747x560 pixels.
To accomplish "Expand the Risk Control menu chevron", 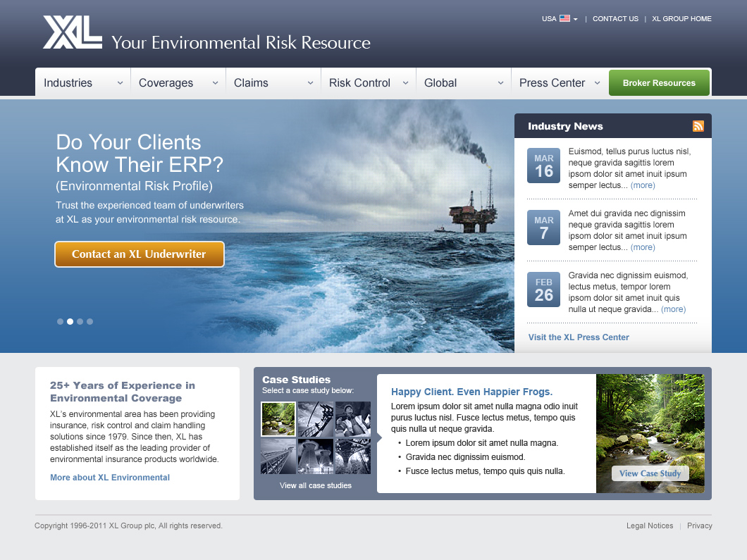I will (405, 83).
